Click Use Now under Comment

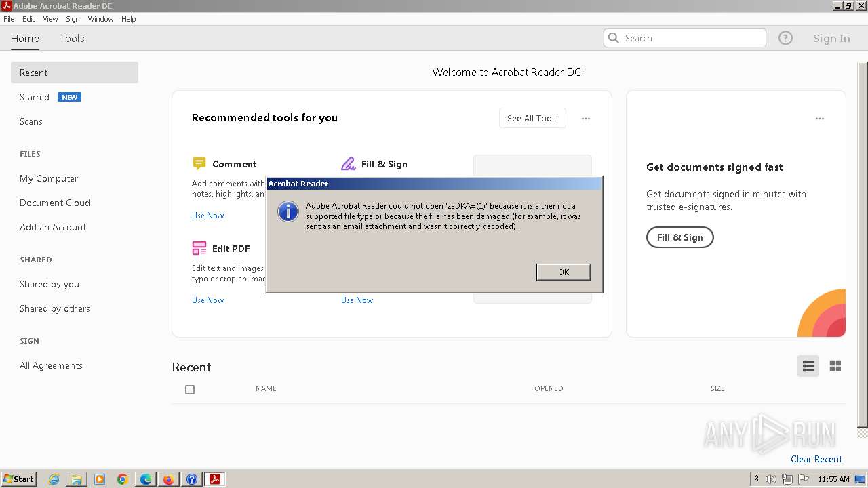(208, 216)
